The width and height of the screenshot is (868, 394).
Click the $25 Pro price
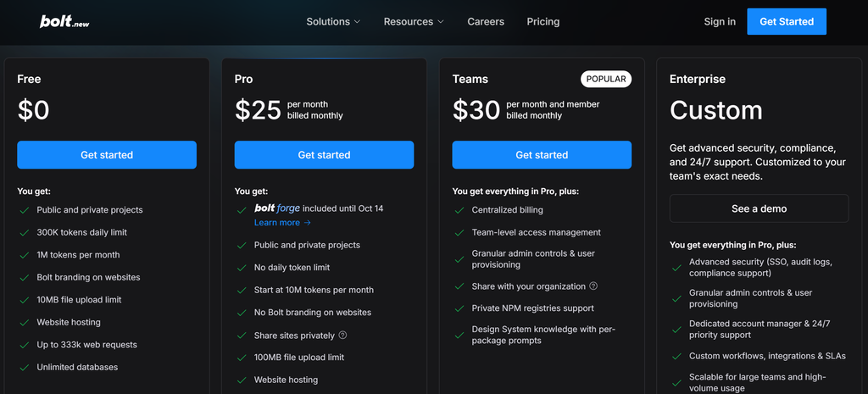[x=258, y=110]
